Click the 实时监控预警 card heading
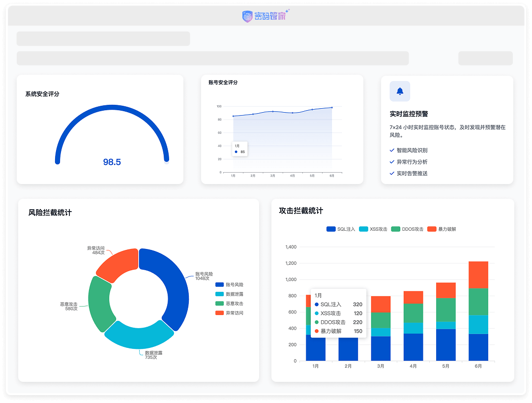Image resolution: width=532 pixels, height=403 pixels. click(x=409, y=114)
